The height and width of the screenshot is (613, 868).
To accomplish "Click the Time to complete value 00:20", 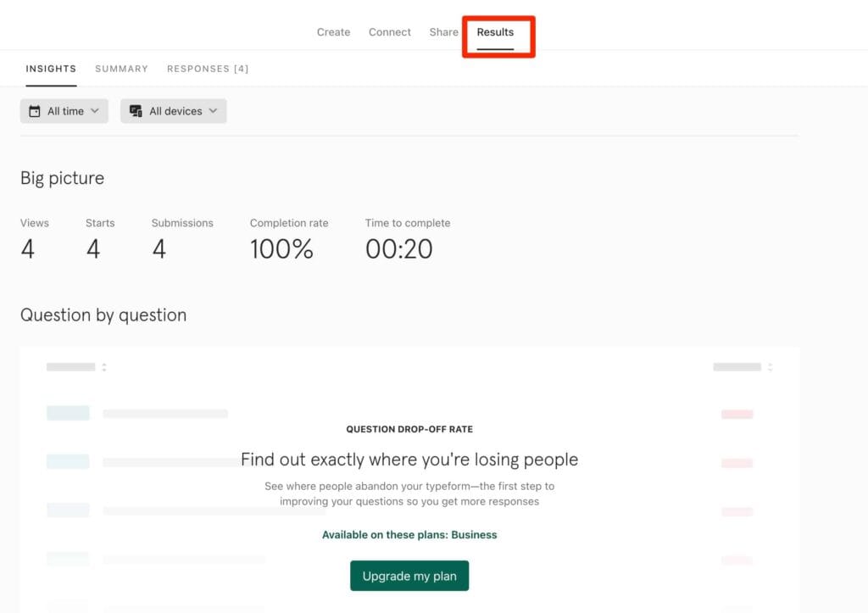I will click(x=400, y=248).
